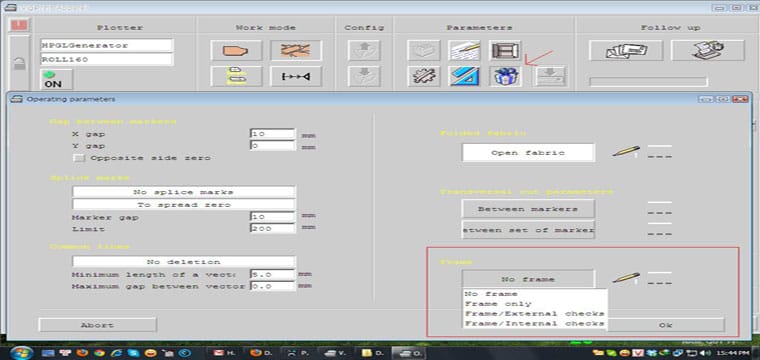This screenshot has width=760, height=360.
Task: Toggle the red button at top left
Action: pyautogui.click(x=19, y=25)
